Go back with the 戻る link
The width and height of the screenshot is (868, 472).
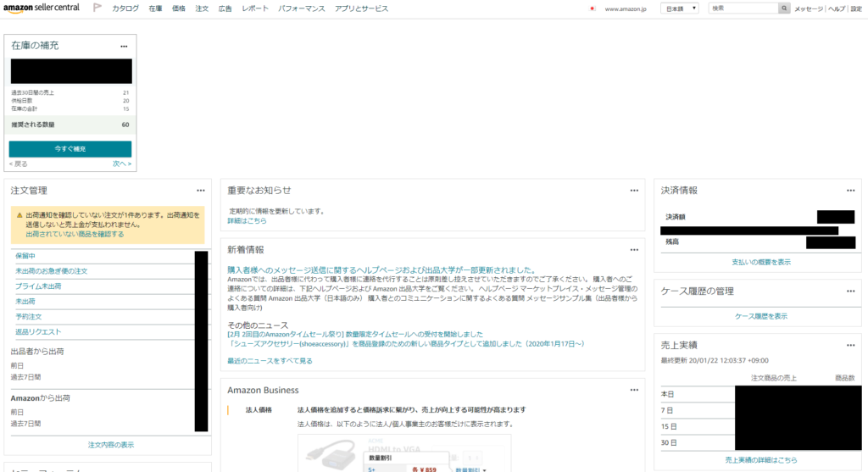pos(19,164)
